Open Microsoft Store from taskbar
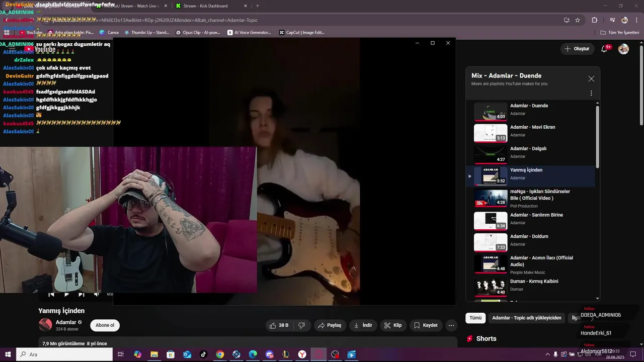644x362 pixels. [x=171, y=354]
